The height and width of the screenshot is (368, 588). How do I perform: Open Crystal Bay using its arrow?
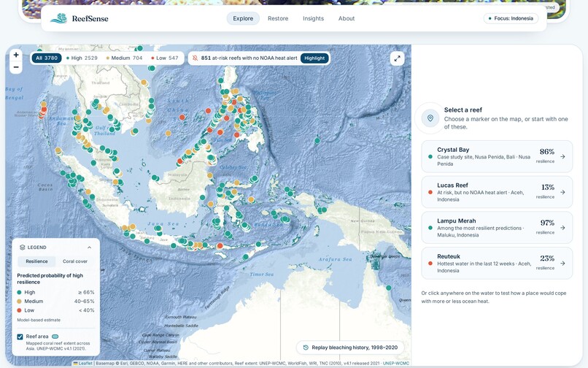click(x=562, y=156)
